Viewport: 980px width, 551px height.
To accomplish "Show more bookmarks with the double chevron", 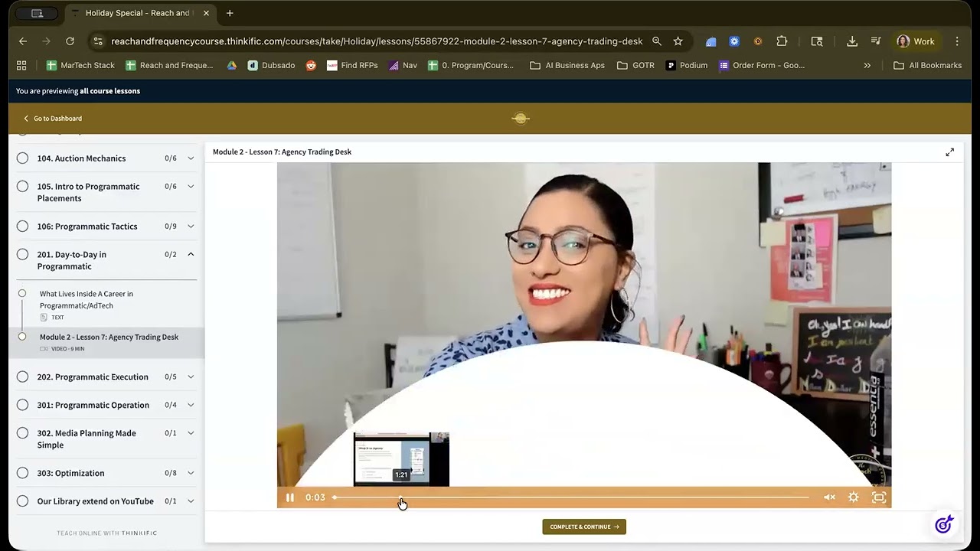I will click(x=867, y=66).
